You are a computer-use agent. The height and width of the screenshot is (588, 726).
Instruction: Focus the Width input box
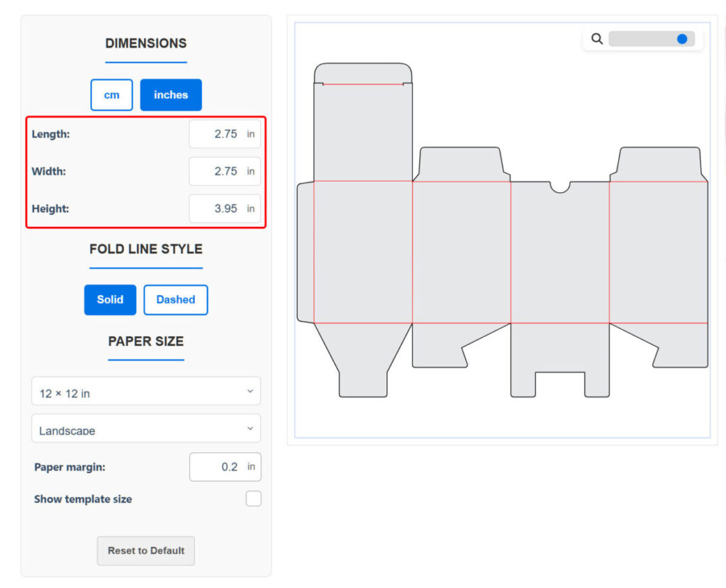tap(224, 172)
